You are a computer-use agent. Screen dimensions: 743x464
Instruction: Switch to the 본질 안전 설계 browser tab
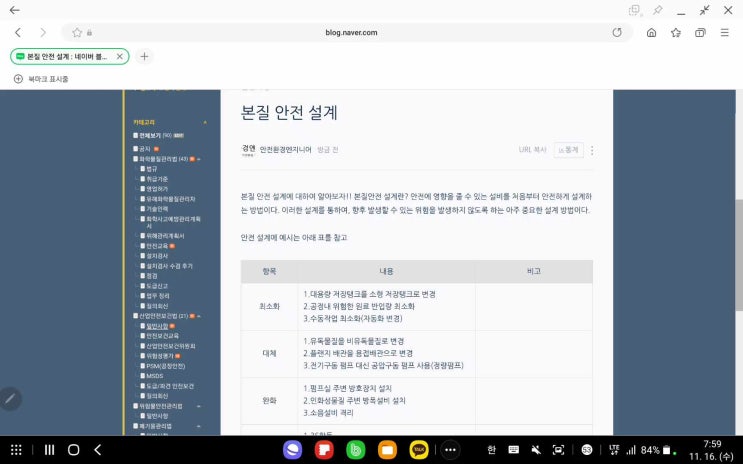pos(70,56)
